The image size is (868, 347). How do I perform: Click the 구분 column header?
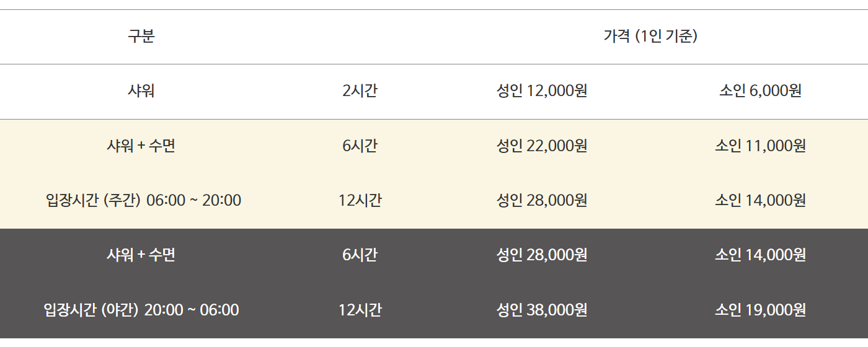(141, 37)
